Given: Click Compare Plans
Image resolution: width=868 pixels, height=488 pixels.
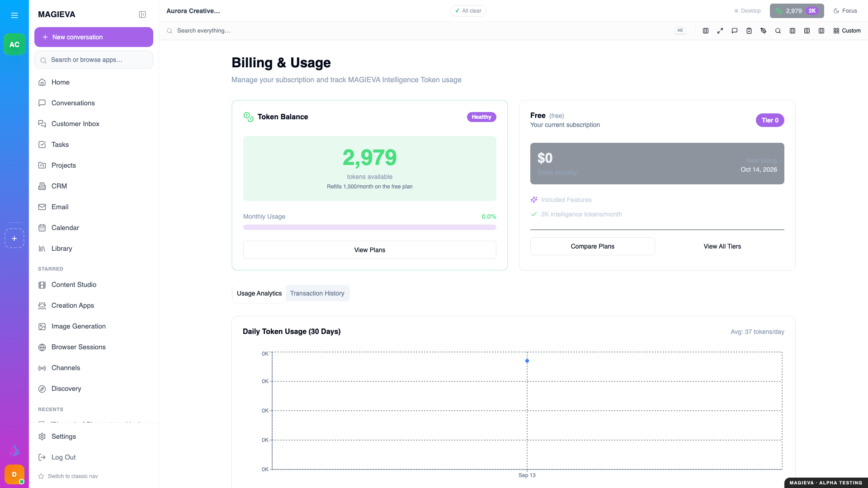Looking at the screenshot, I should click(593, 246).
